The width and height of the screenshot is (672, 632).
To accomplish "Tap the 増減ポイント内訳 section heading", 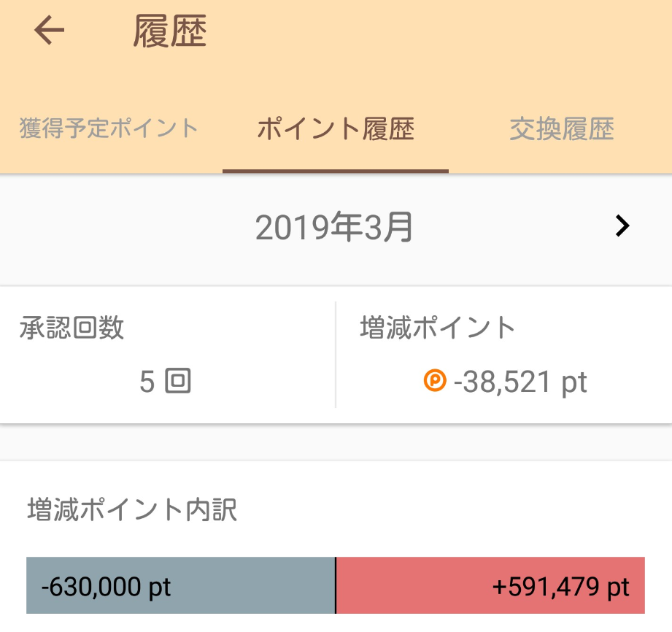I will 132,509.
